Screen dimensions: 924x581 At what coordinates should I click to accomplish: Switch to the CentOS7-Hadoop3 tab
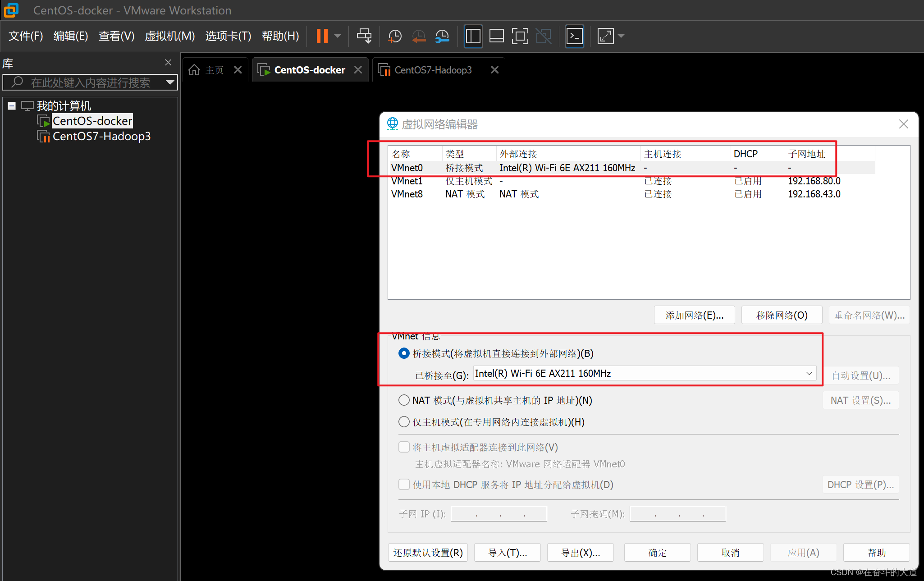pos(433,70)
